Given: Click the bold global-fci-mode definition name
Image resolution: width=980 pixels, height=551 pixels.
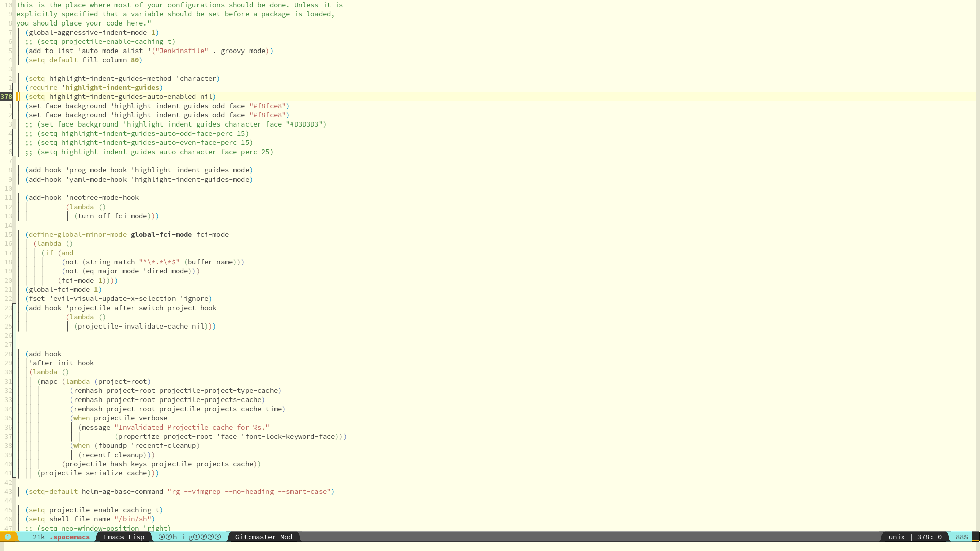Looking at the screenshot, I should (x=161, y=234).
